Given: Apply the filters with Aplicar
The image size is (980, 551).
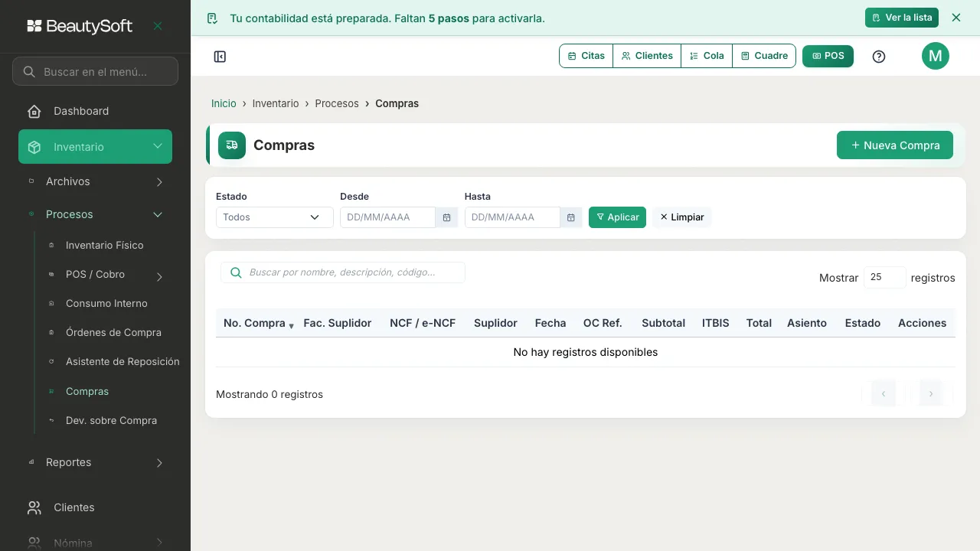Looking at the screenshot, I should click(x=617, y=217).
